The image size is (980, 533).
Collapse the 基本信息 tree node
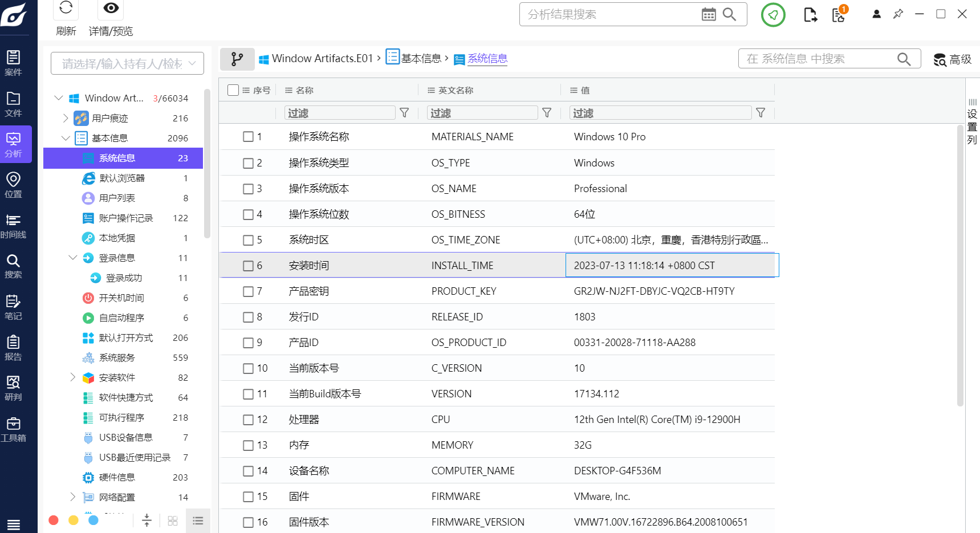click(x=66, y=138)
